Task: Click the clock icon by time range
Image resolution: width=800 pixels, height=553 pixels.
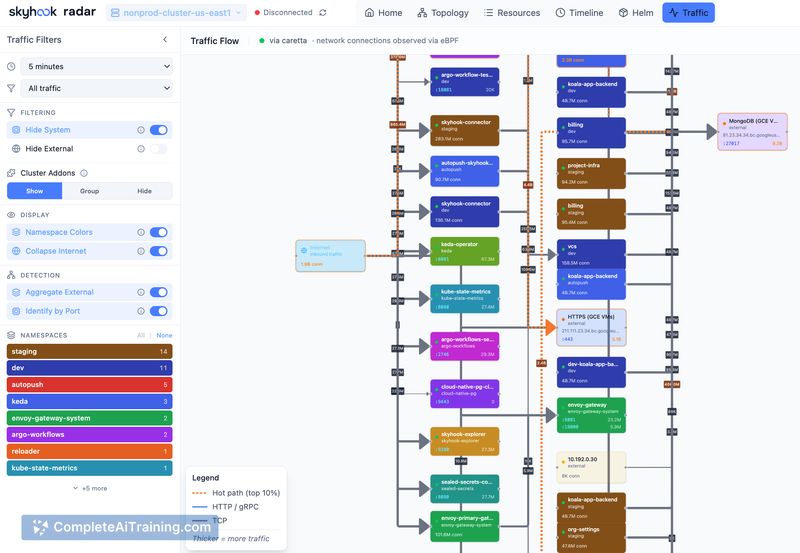Action: pos(11,66)
